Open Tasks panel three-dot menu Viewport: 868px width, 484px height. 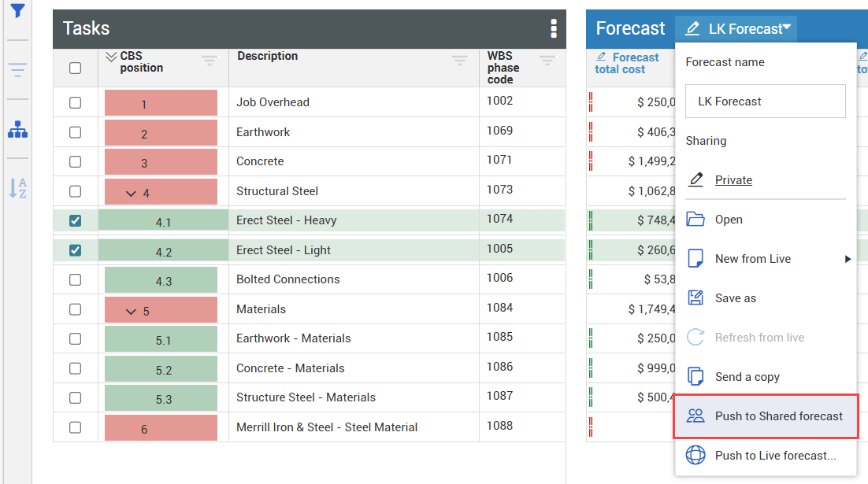pos(554,28)
